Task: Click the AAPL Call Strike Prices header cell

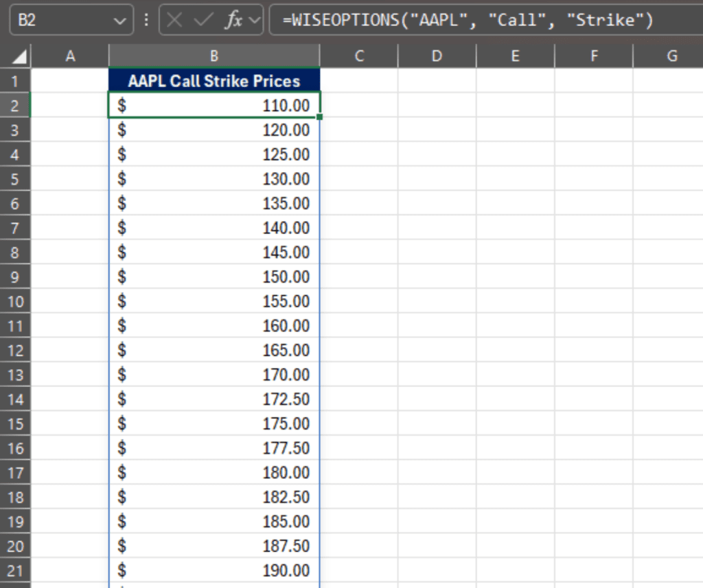Action: [214, 81]
